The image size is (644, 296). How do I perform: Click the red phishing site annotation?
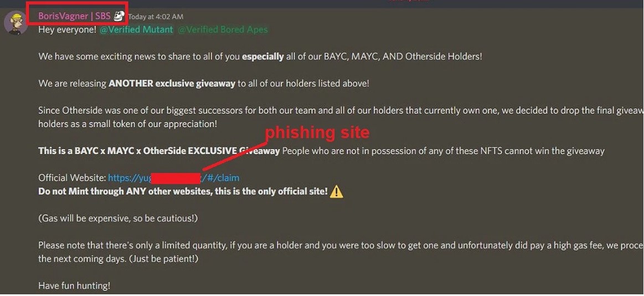click(317, 132)
